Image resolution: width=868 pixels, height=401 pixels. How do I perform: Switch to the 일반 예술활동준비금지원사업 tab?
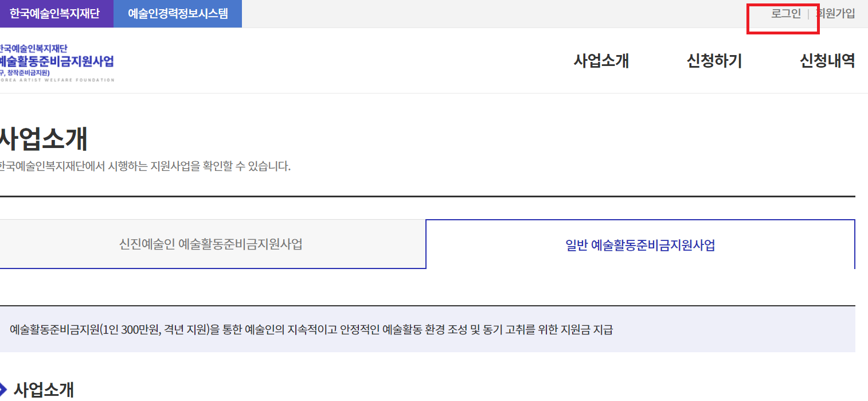[x=639, y=244]
